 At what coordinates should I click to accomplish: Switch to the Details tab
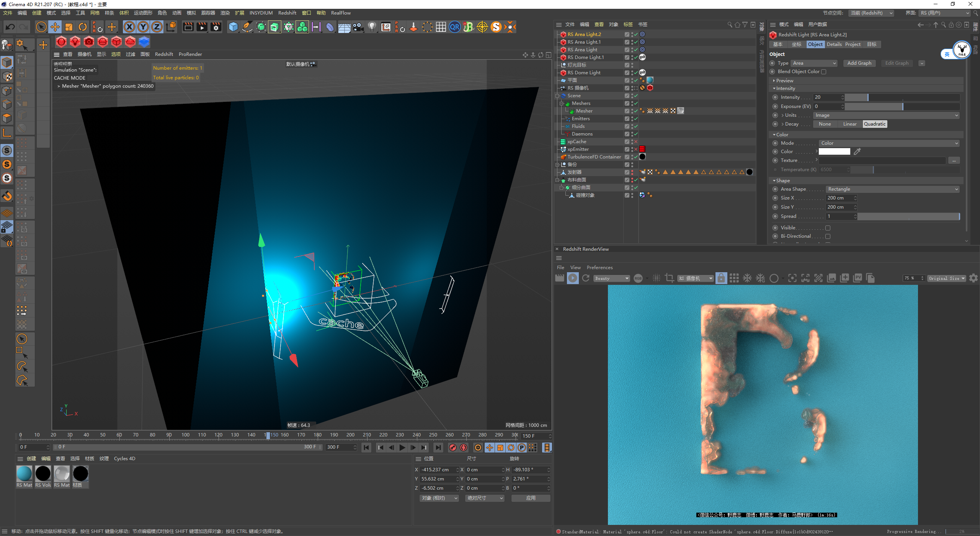(x=834, y=44)
